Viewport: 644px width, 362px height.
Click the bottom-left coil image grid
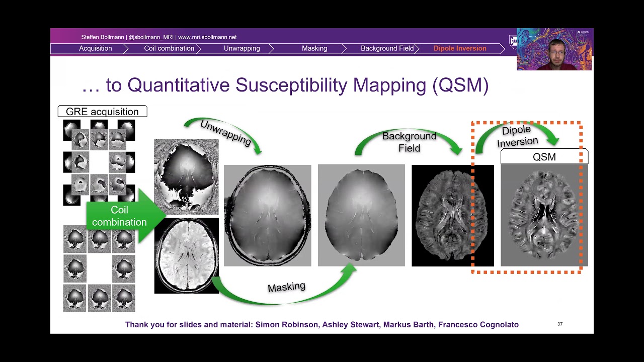click(99, 268)
